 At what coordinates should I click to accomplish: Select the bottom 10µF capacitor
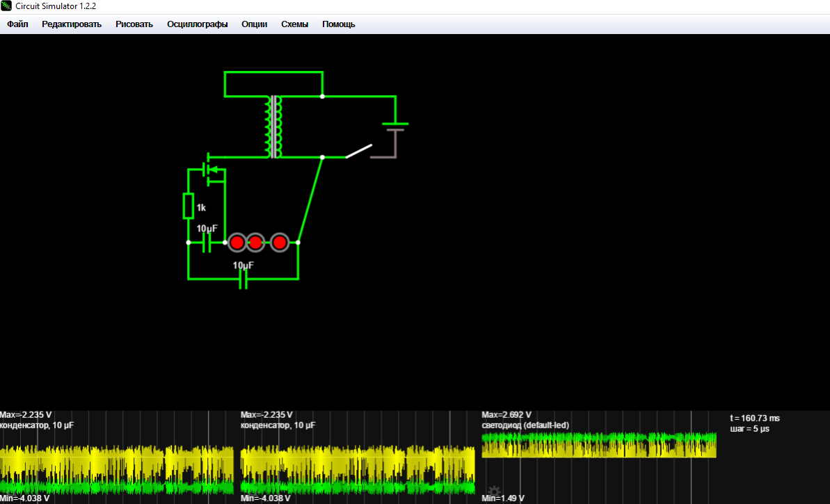tap(244, 279)
